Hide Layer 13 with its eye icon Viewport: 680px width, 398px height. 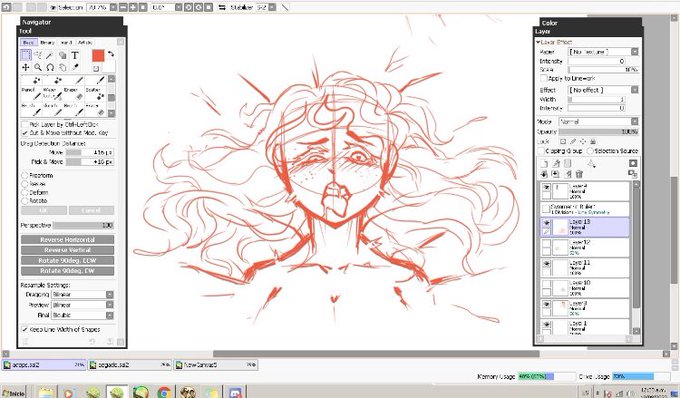tap(546, 222)
